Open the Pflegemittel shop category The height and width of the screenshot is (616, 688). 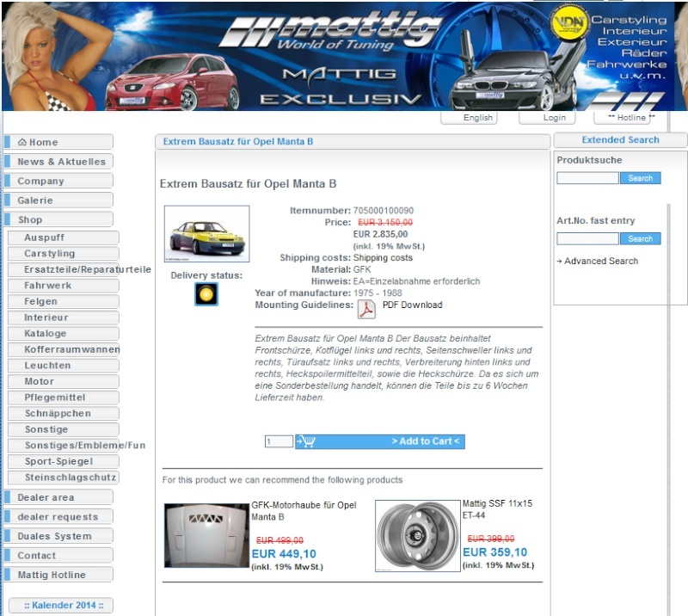pyautogui.click(x=63, y=397)
